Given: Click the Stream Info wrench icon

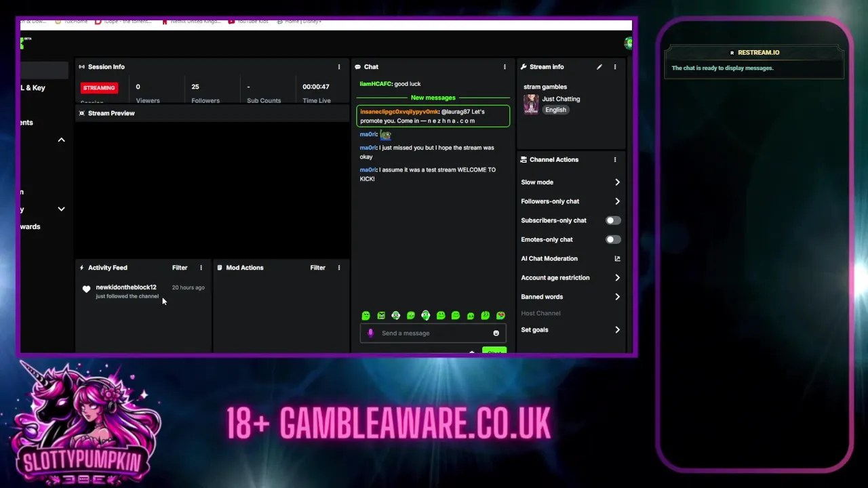Looking at the screenshot, I should click(x=524, y=67).
